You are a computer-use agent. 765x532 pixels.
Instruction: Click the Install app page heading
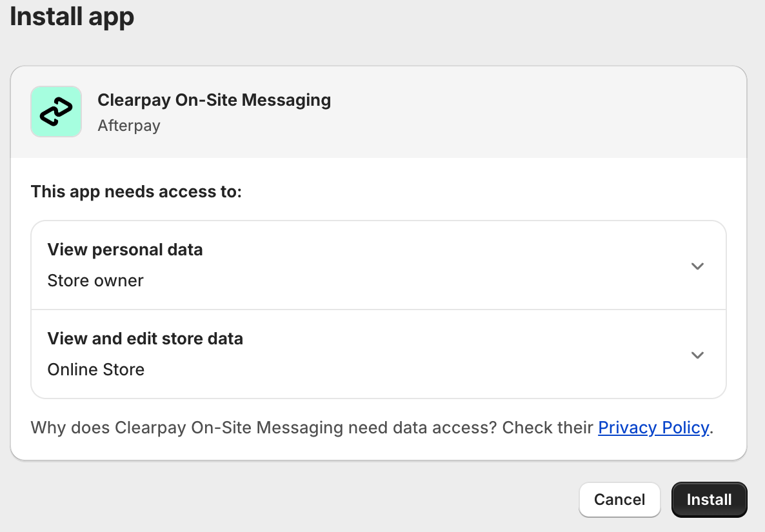click(x=72, y=16)
